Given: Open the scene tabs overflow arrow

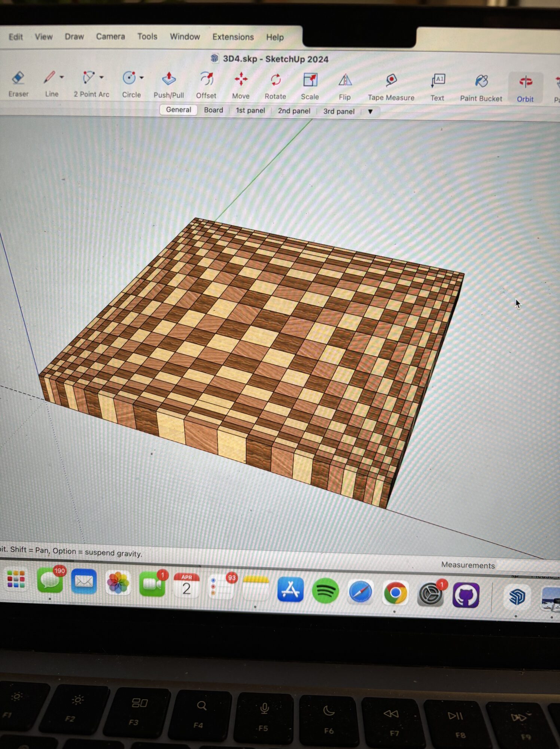Looking at the screenshot, I should pos(370,112).
